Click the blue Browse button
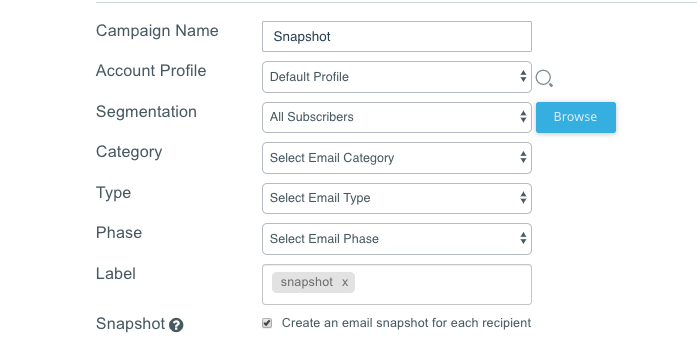 point(576,117)
